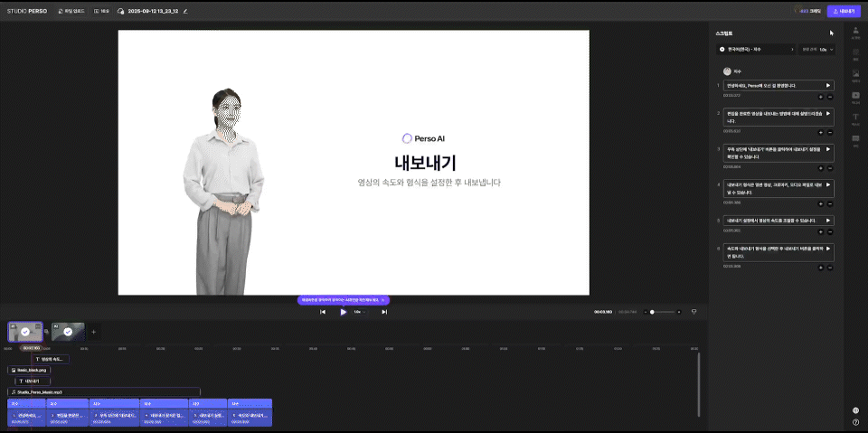868x433 pixels.
Task: Click the purple export button at top right
Action: [843, 12]
